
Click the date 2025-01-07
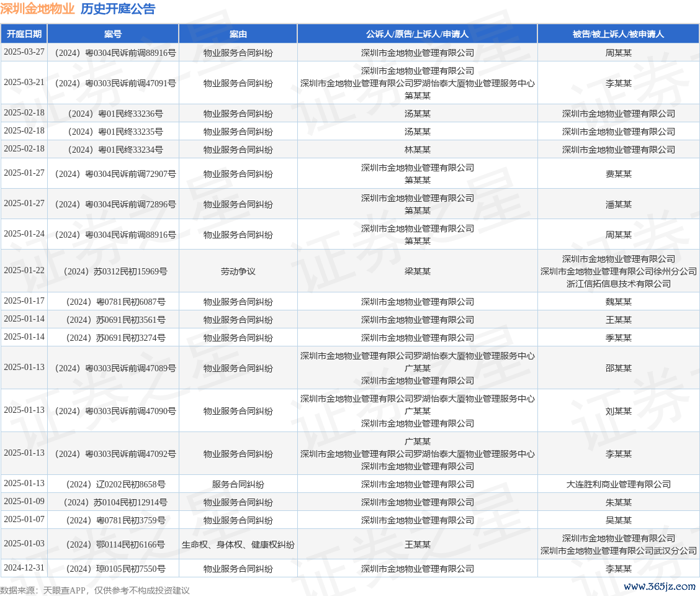(24, 519)
